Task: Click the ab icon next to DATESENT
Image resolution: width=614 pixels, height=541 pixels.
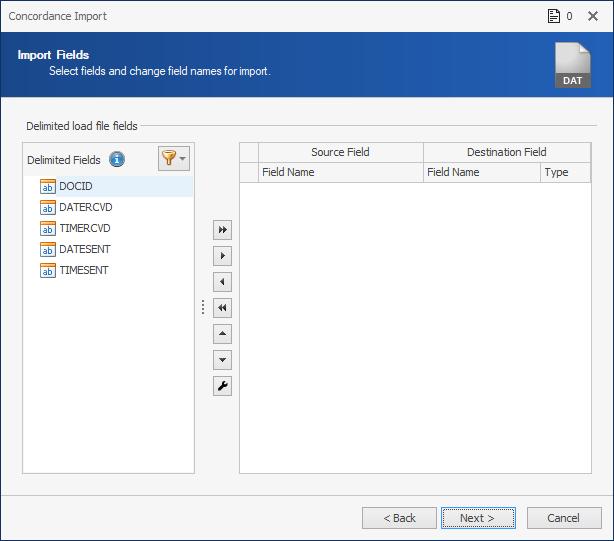Action: pyautogui.click(x=48, y=250)
